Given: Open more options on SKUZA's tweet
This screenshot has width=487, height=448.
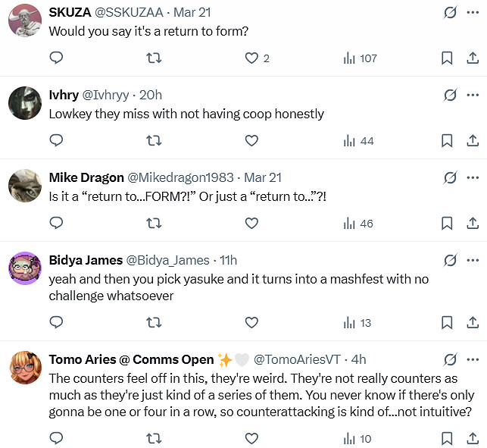Looking at the screenshot, I should pyautogui.click(x=473, y=12).
